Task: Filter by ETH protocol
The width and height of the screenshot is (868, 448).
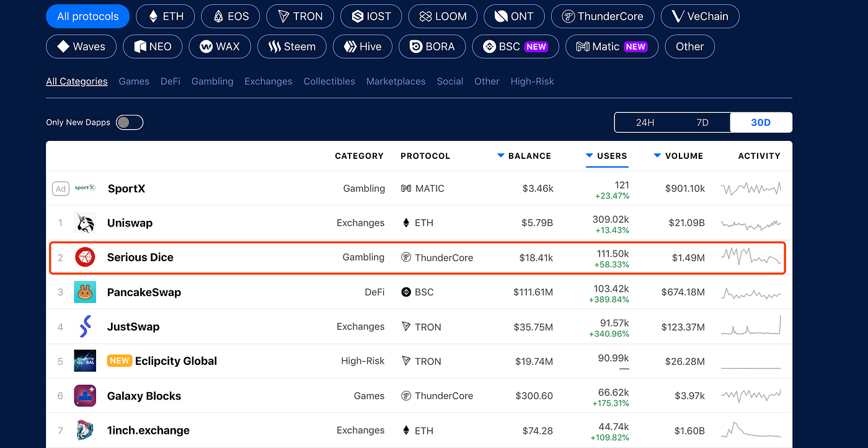Action: coord(165,17)
